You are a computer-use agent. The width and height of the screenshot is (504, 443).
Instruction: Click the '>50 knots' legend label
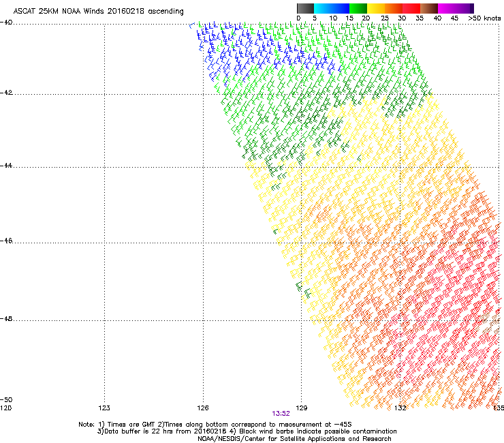[x=484, y=18]
